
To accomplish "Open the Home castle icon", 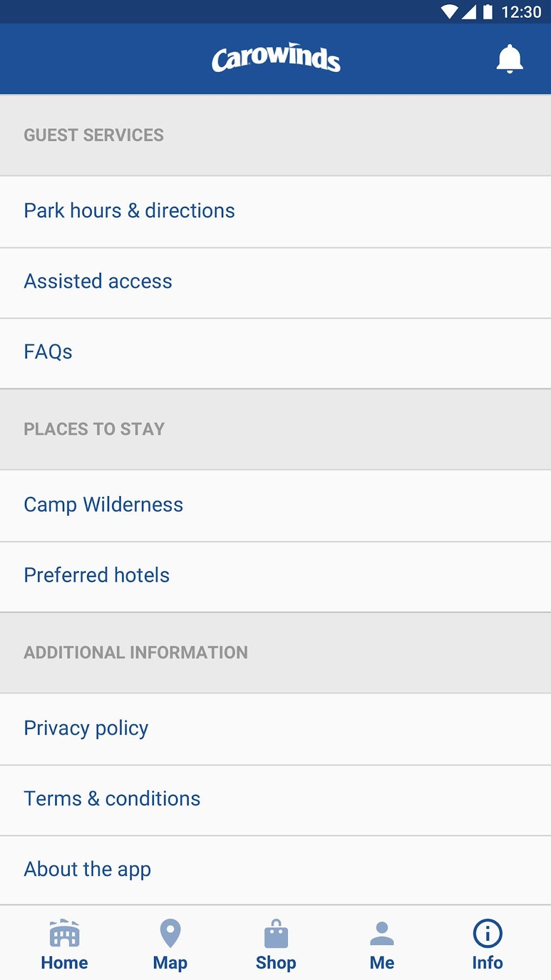I will click(64, 934).
